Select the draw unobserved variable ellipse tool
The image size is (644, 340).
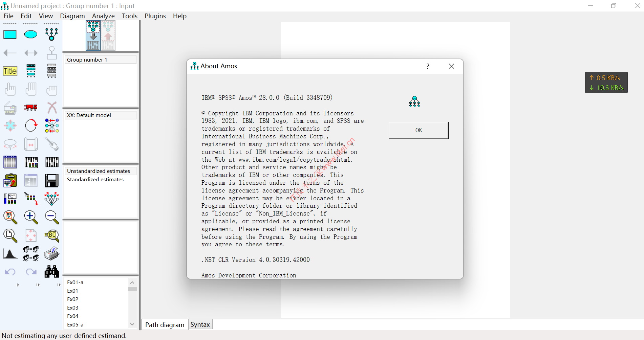coord(31,34)
